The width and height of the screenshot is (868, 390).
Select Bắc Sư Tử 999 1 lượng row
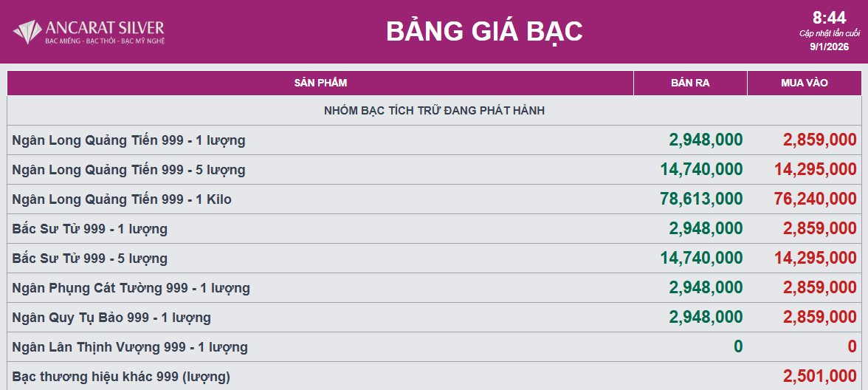point(90,229)
